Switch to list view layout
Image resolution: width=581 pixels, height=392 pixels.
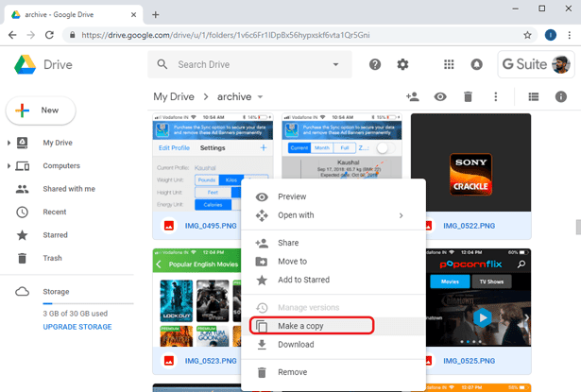click(533, 96)
